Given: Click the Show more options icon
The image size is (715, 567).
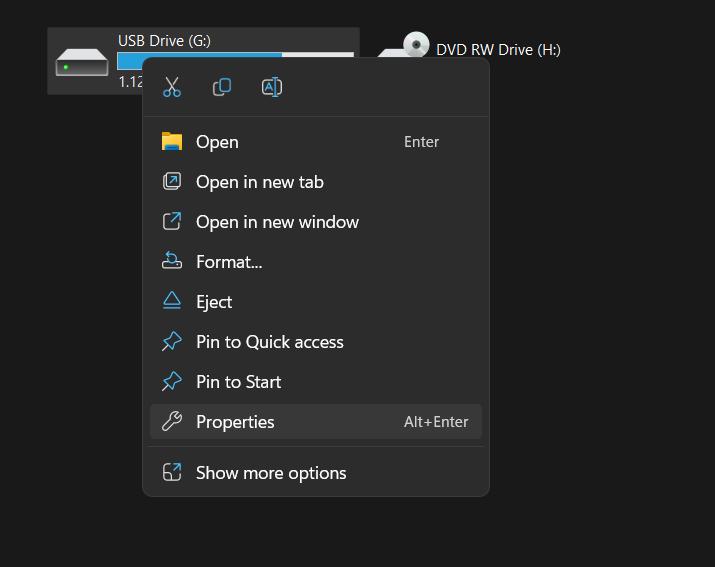Looking at the screenshot, I should click(172, 472).
